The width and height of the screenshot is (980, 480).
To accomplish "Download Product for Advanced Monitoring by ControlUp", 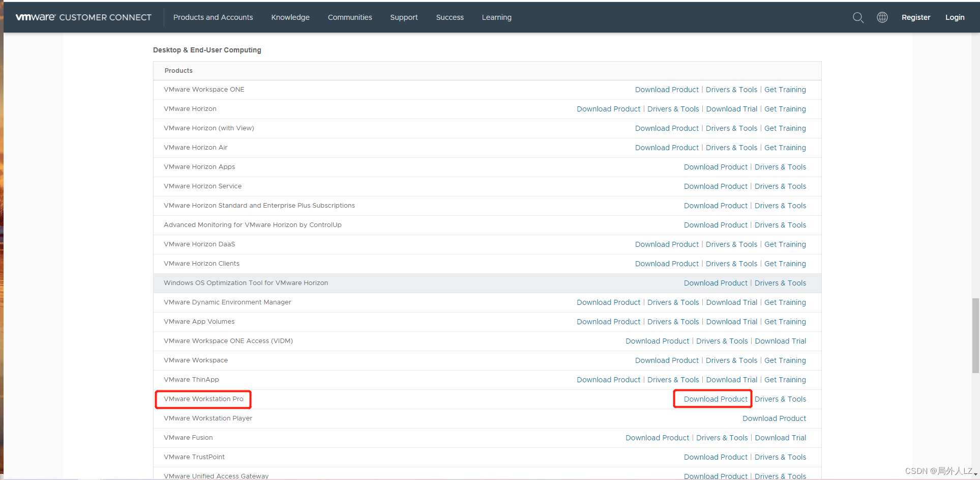I will point(716,225).
